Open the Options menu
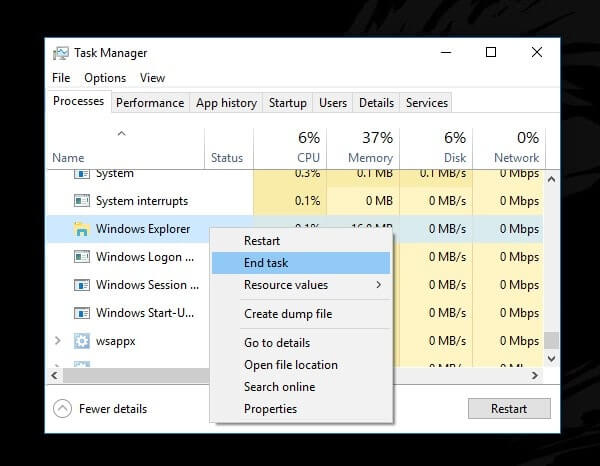 (105, 78)
